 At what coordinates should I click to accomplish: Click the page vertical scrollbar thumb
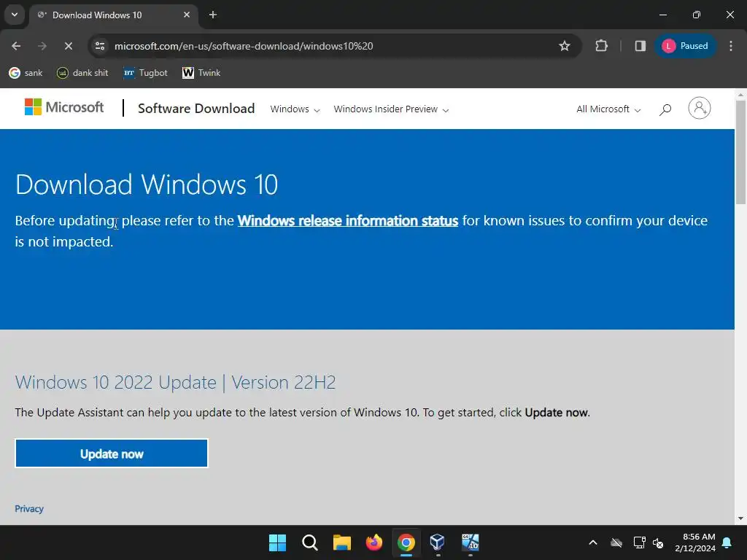[740, 152]
